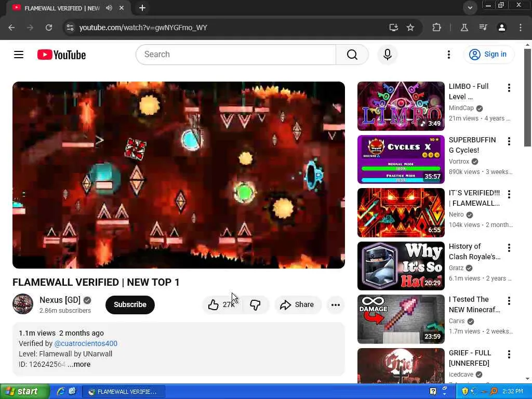
Task: Click Gratz channel name
Action: (x=456, y=268)
